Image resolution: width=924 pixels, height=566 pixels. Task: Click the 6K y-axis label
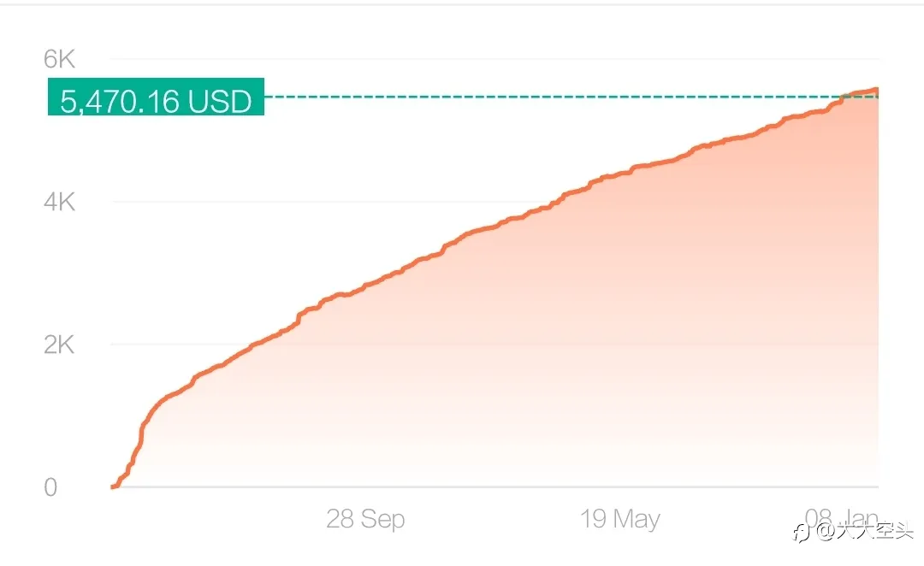pyautogui.click(x=59, y=59)
